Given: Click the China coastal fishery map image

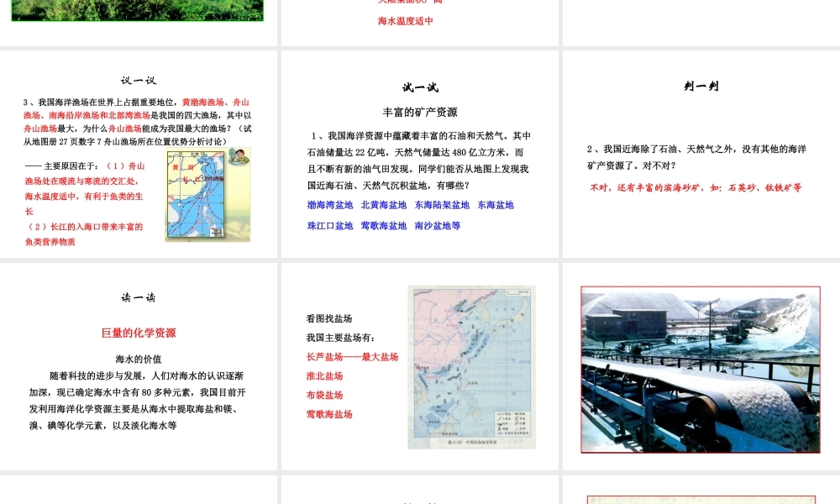Looking at the screenshot, I should [x=196, y=194].
